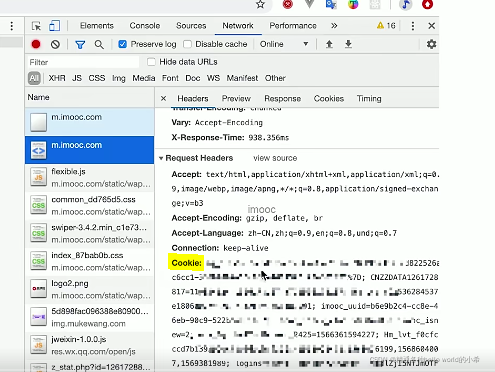Import HAR file with upload arrow
Image resolution: width=495 pixels, height=372 pixels.
[329, 44]
